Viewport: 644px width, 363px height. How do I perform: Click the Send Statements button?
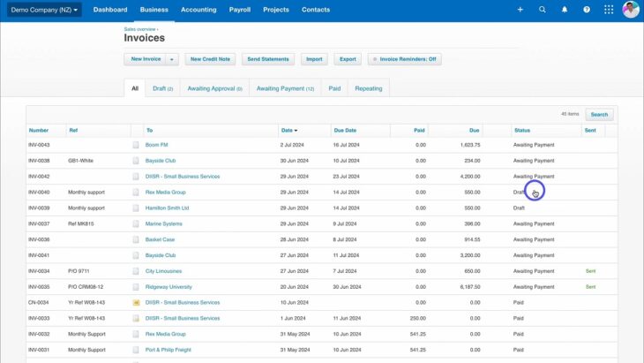(x=268, y=59)
